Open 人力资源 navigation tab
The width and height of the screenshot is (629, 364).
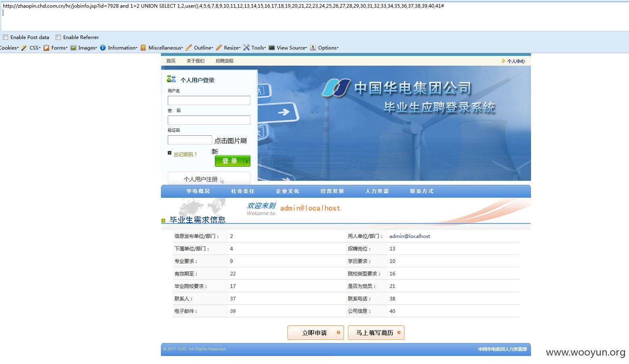click(x=377, y=191)
